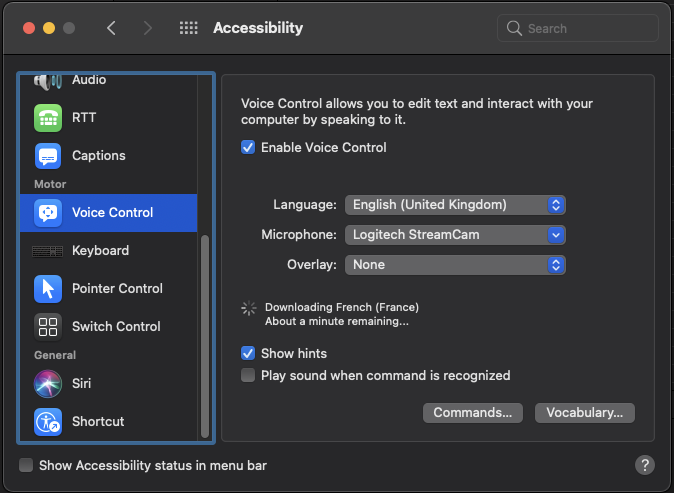
Task: Click the accessibility Shortcut icon
Action: click(48, 421)
